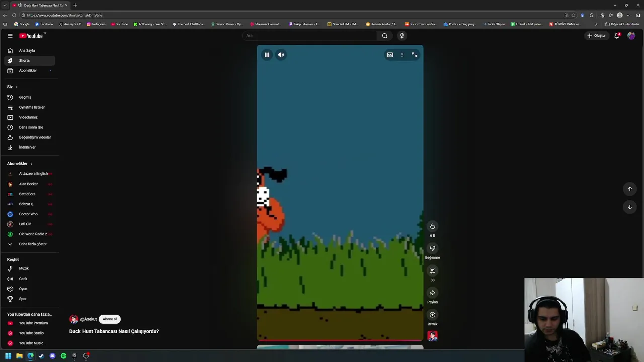Open a new browser tab
Screen dimensions: 644x362
pos(75,5)
